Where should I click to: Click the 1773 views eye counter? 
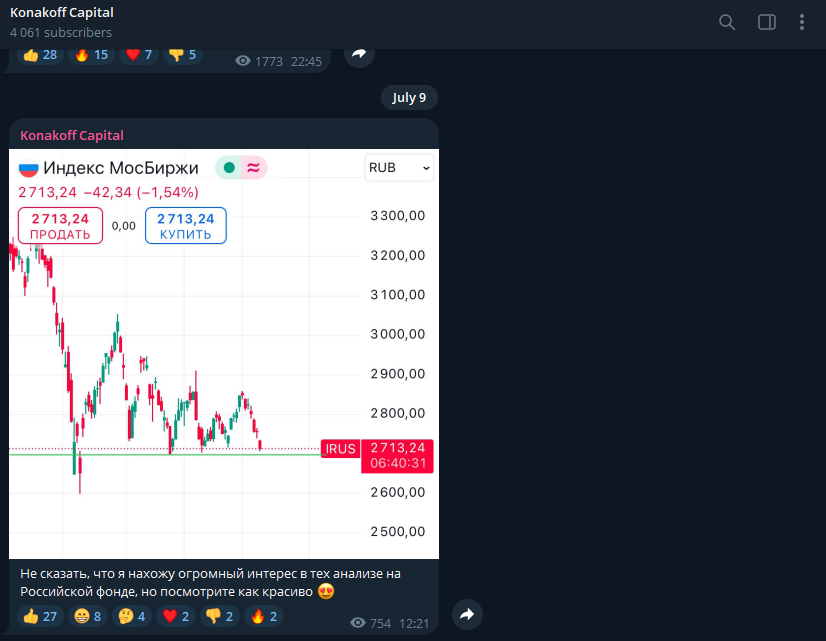tap(259, 62)
